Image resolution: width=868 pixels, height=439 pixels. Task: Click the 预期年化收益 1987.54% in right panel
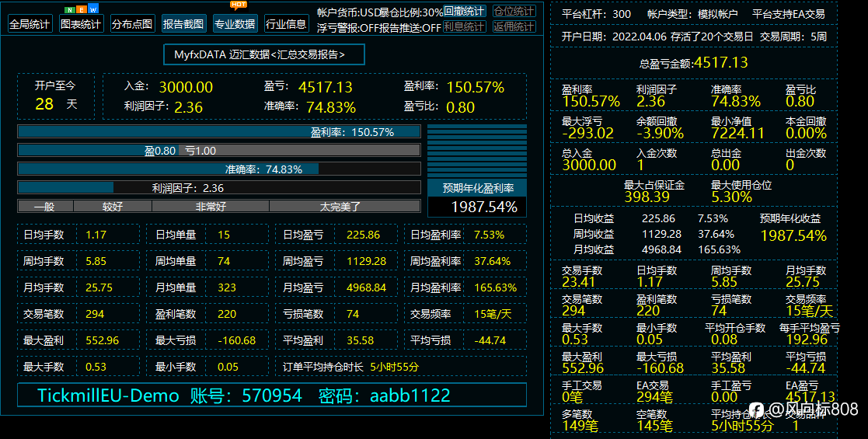pos(793,235)
